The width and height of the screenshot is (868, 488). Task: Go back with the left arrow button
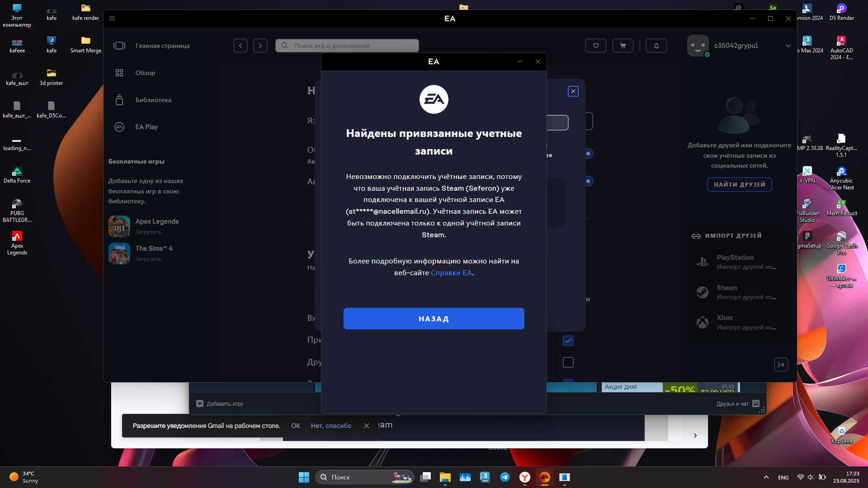241,46
